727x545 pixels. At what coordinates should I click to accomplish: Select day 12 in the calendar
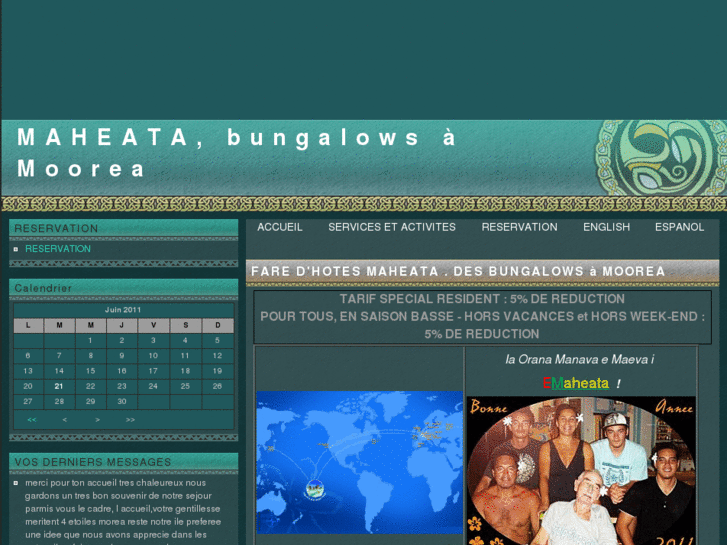coord(217,356)
